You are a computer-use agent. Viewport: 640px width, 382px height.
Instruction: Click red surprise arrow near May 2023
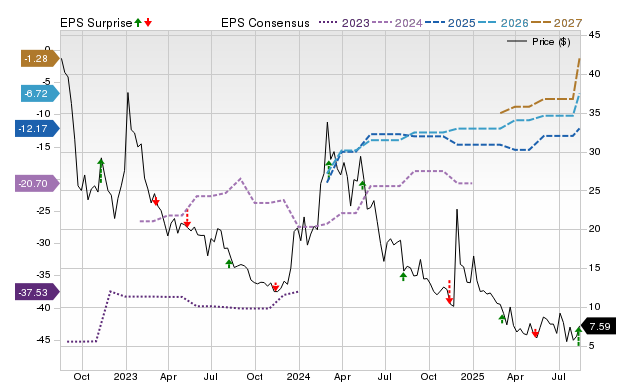(x=187, y=218)
